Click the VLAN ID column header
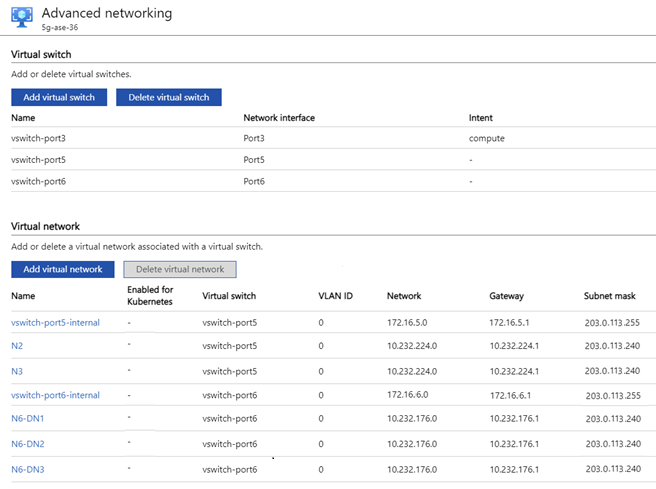 click(x=335, y=296)
